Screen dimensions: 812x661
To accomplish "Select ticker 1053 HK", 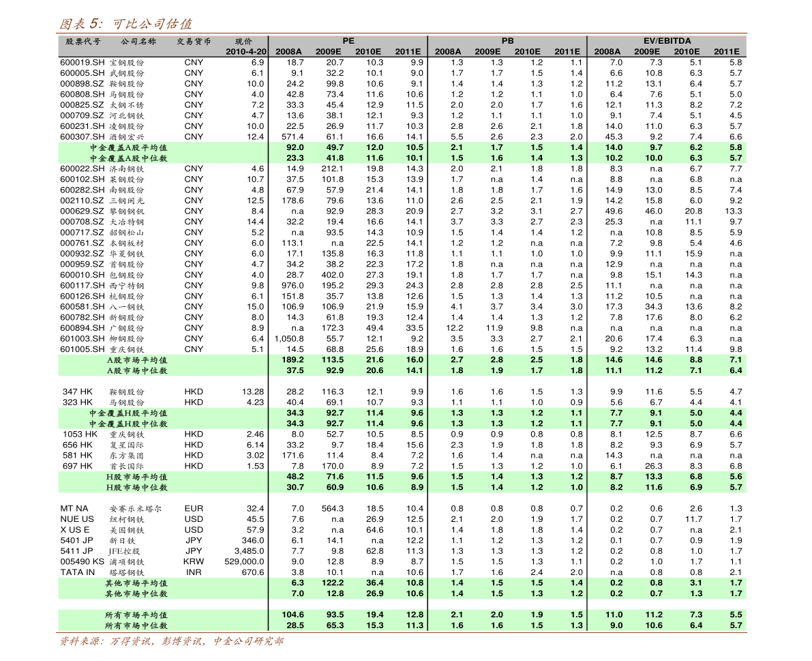I will [80, 434].
